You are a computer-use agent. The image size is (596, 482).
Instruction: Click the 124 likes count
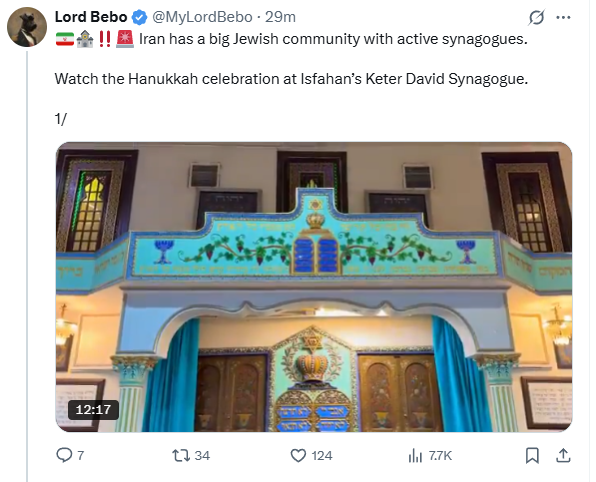pos(322,455)
